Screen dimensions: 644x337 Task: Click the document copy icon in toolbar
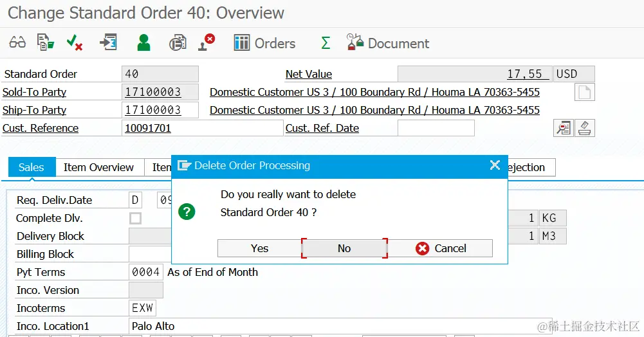(45, 42)
